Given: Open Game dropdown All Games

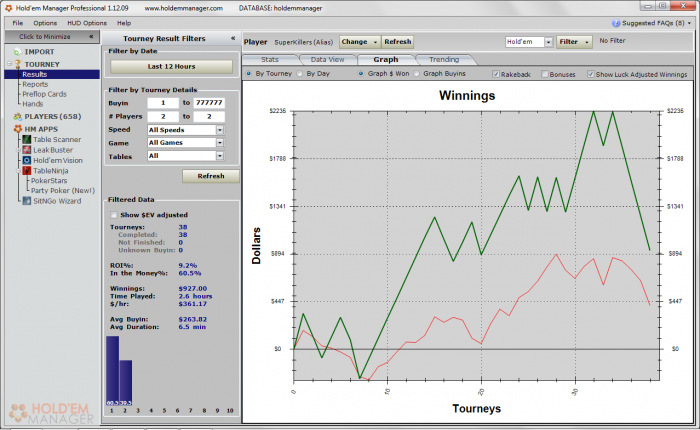Looking at the screenshot, I should pyautogui.click(x=220, y=142).
